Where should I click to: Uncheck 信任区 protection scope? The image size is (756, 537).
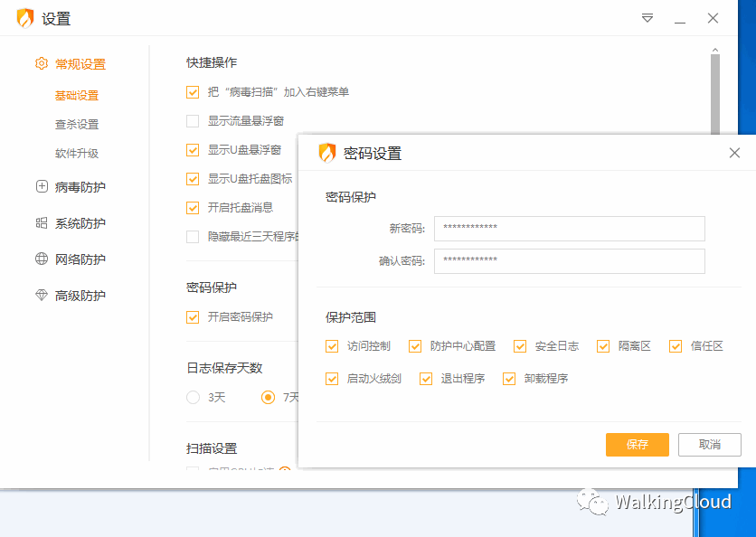676,346
